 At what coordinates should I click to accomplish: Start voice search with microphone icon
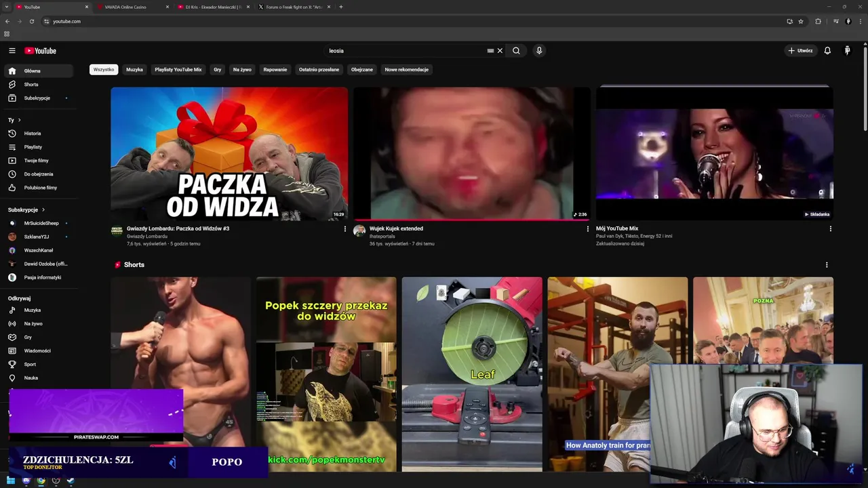click(x=539, y=51)
